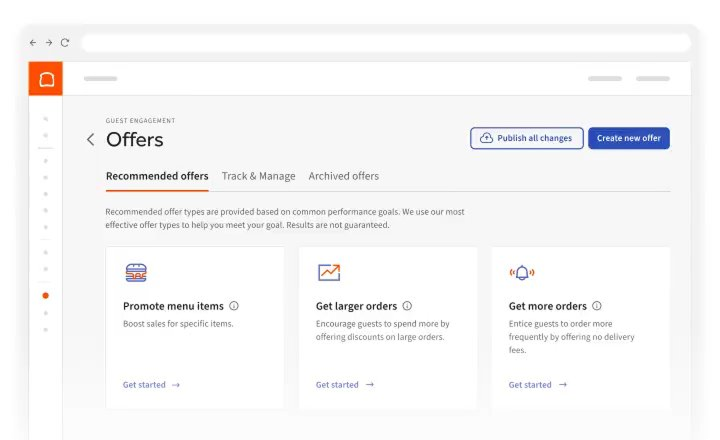Click the browser address bar
The width and height of the screenshot is (720, 440).
coord(386,43)
